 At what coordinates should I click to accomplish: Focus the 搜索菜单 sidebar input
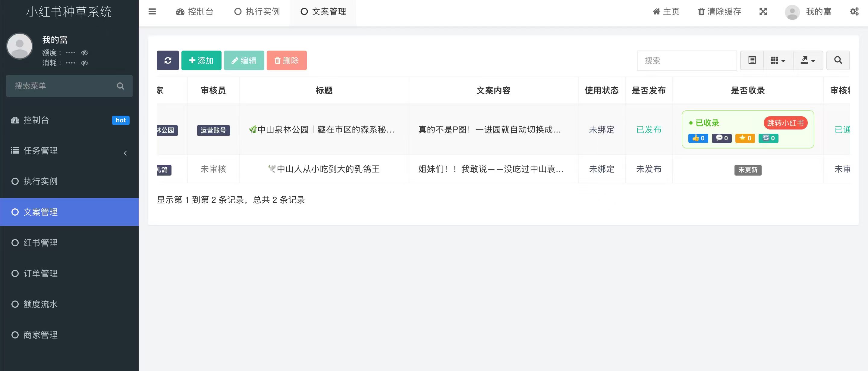coord(69,86)
